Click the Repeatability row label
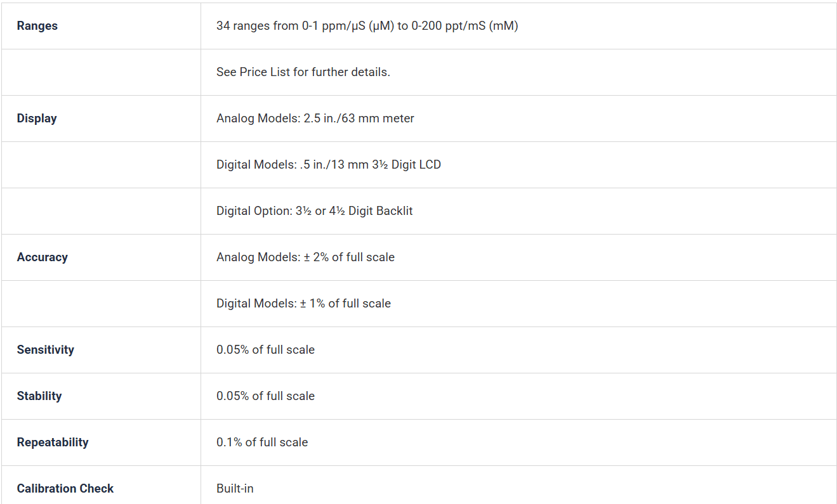The image size is (837, 504). pyautogui.click(x=53, y=443)
